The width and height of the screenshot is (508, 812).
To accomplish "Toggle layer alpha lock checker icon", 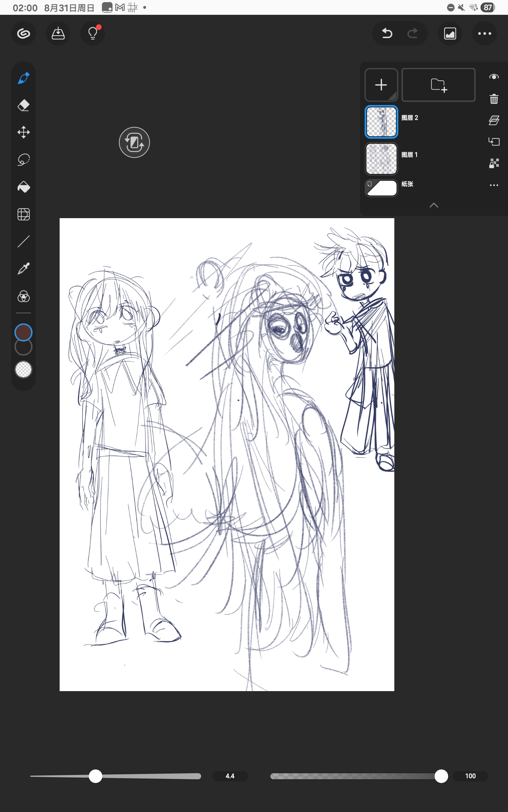I will pos(494,163).
